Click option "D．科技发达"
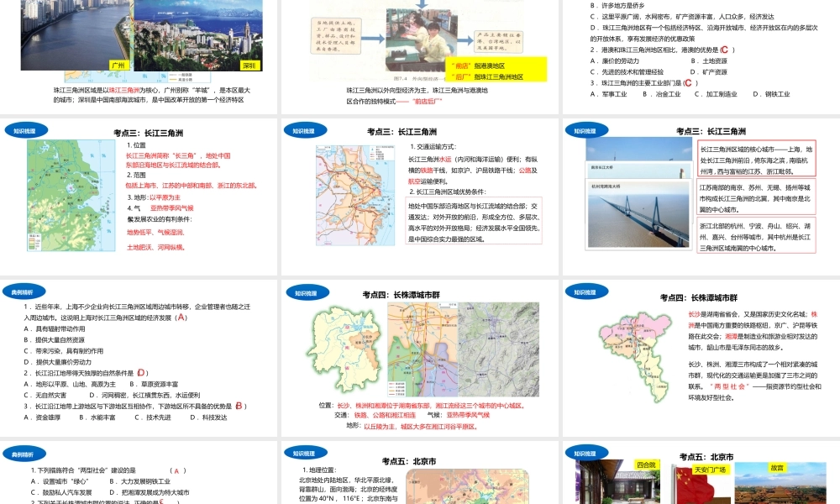The height and width of the screenshot is (504, 840). (x=208, y=417)
